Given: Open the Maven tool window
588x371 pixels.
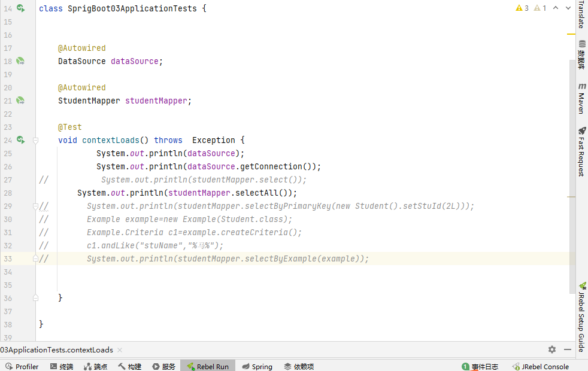Looking at the screenshot, I should click(x=581, y=99).
